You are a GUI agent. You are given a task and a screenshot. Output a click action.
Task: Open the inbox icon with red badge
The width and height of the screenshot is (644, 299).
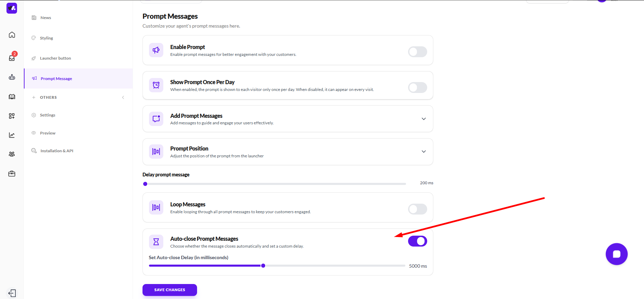coord(12,58)
